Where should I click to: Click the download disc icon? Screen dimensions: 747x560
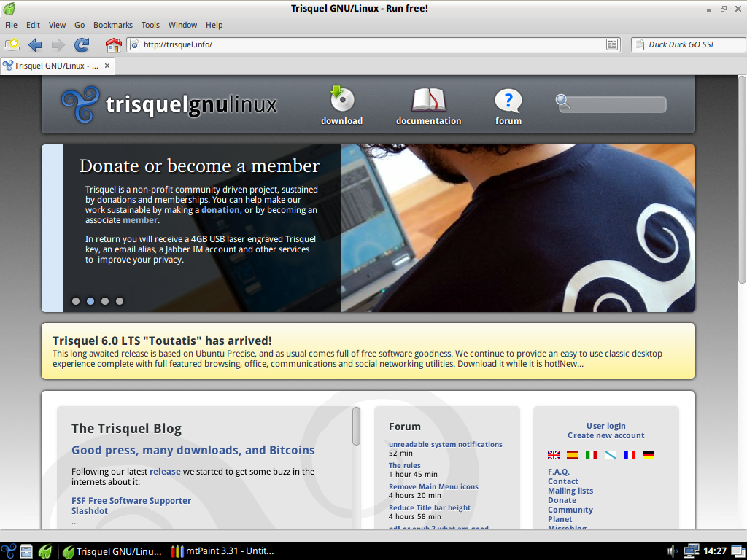(x=342, y=98)
